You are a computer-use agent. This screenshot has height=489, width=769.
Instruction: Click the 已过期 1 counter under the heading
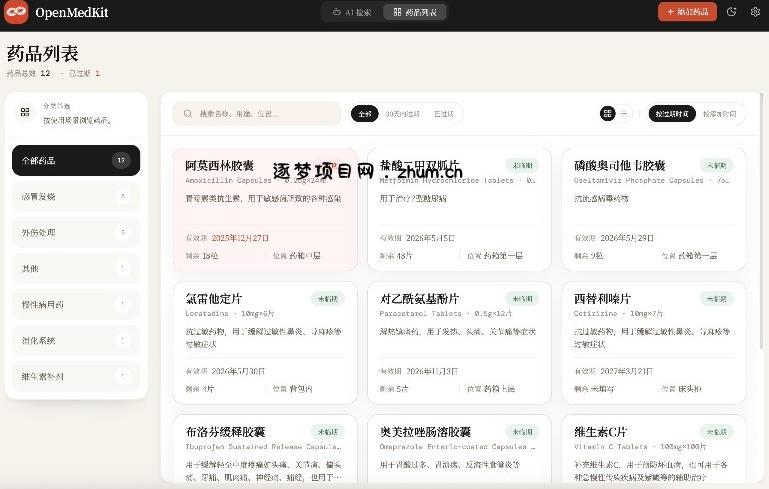(x=84, y=74)
